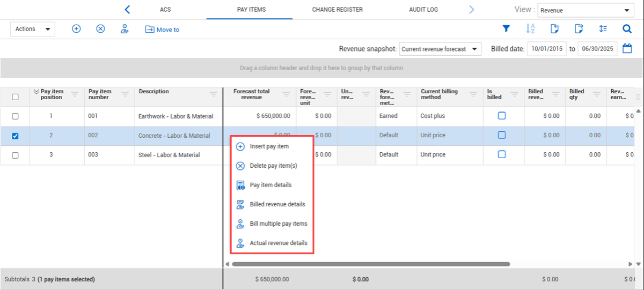Choose Pay item details from context menu
The width and height of the screenshot is (644, 290).
click(x=270, y=185)
